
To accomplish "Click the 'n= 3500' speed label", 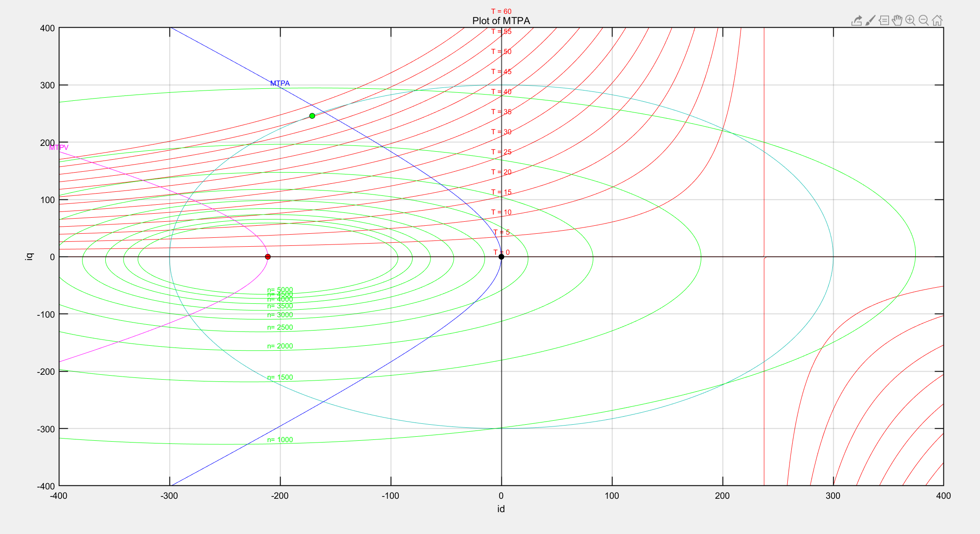I will coord(280,306).
